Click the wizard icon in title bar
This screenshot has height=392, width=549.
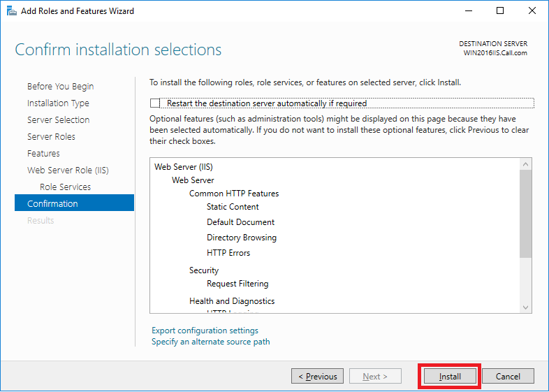[12, 11]
